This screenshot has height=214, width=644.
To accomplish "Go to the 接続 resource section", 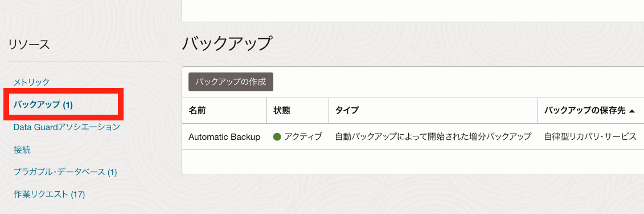I will [22, 150].
